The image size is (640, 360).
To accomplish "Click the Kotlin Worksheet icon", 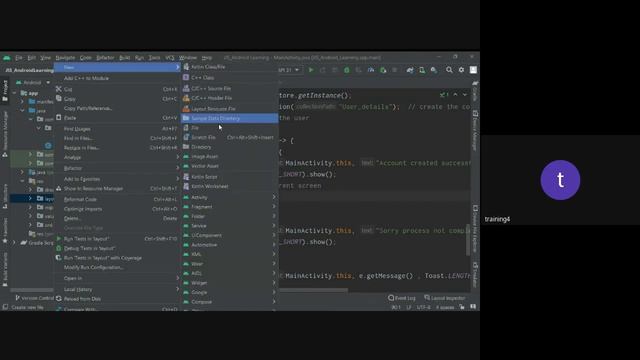I will tap(186, 186).
